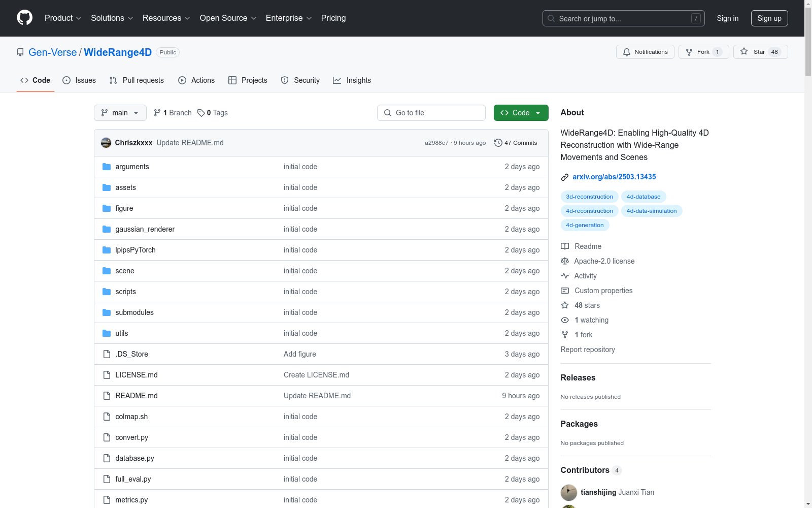The height and width of the screenshot is (508, 812).
Task: Click the Search or jump to field
Action: (x=624, y=18)
